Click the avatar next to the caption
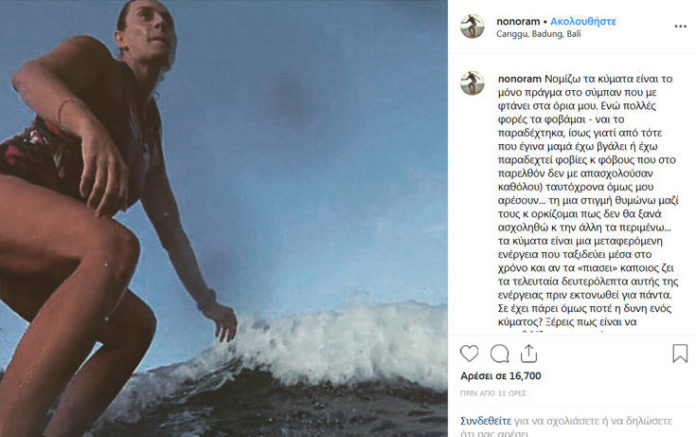The image size is (696, 437). coord(472,84)
